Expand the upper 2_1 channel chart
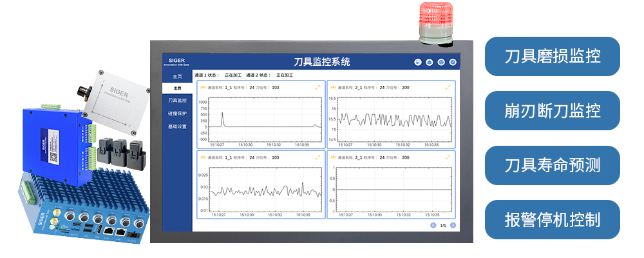Image resolution: width=644 pixels, height=258 pixels. [448, 87]
